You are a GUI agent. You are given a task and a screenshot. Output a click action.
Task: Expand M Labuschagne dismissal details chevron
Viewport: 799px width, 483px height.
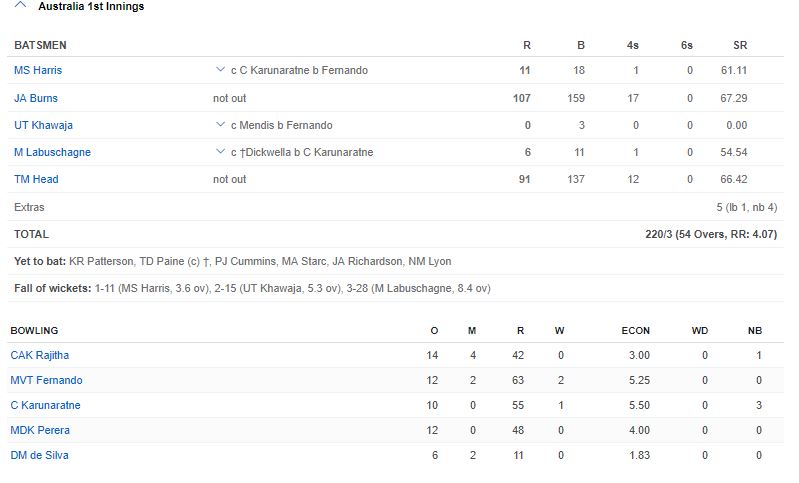tap(220, 152)
